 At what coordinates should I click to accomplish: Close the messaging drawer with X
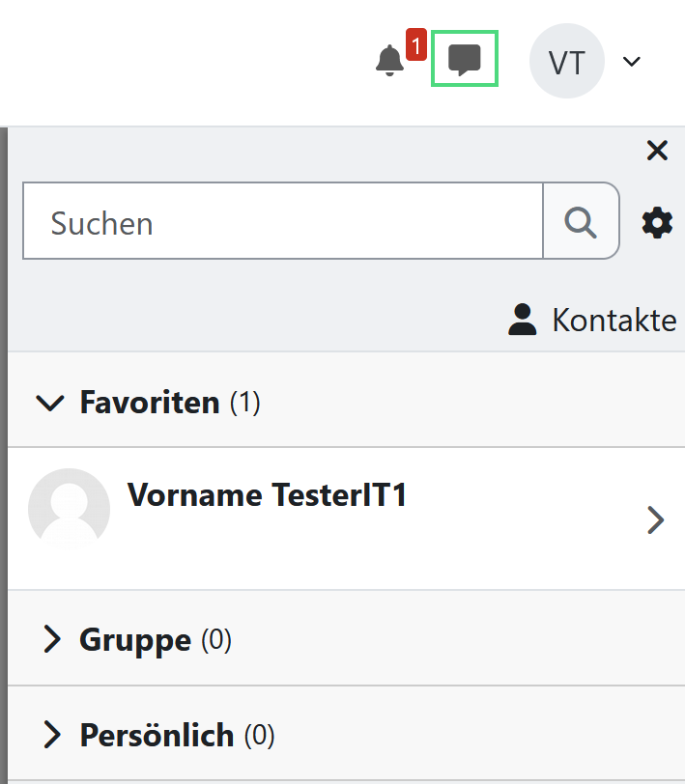(657, 151)
